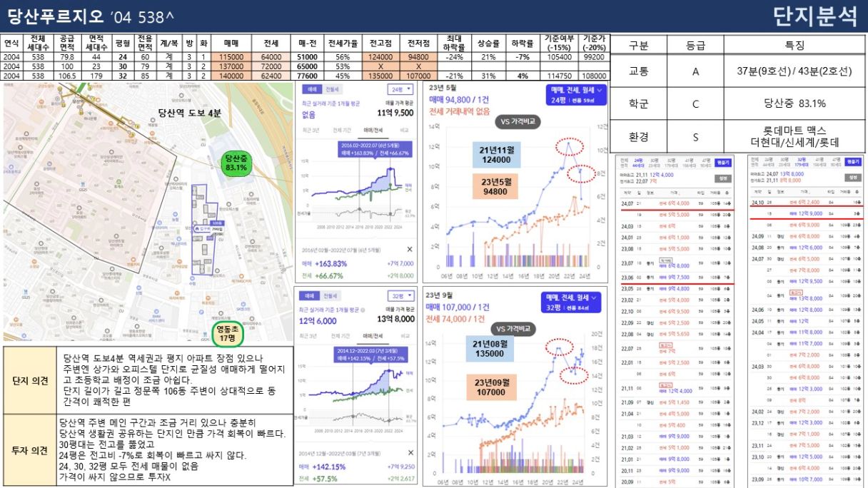
Task: Expand 매매, 전세, 월세 32평 selector
Action: point(572,302)
